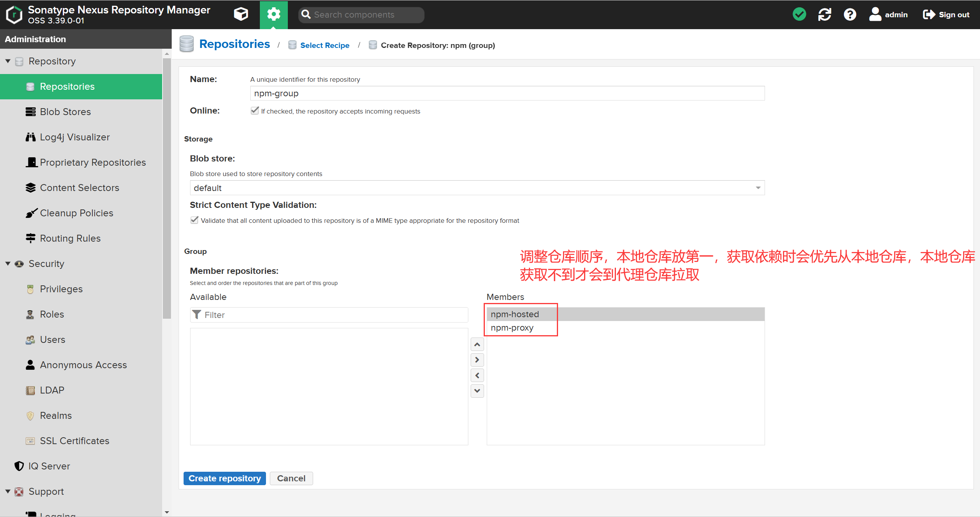Add repository with right arrow button
Image resolution: width=980 pixels, height=517 pixels.
[x=477, y=360]
